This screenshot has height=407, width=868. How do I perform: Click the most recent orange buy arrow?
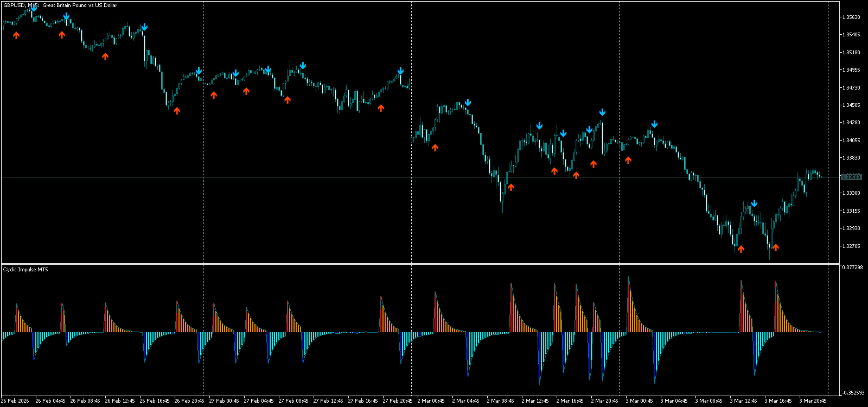pyautogui.click(x=776, y=247)
